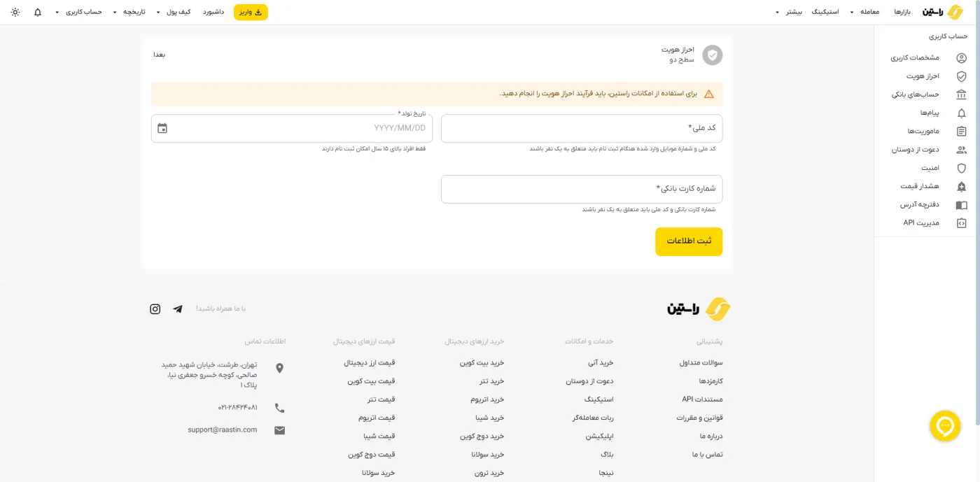Open سوالات متداول footer link
Image resolution: width=980 pixels, height=482 pixels.
701,363
